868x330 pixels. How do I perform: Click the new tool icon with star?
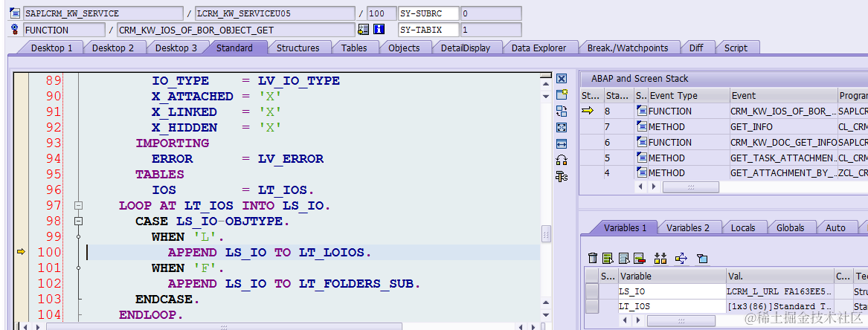562,94
